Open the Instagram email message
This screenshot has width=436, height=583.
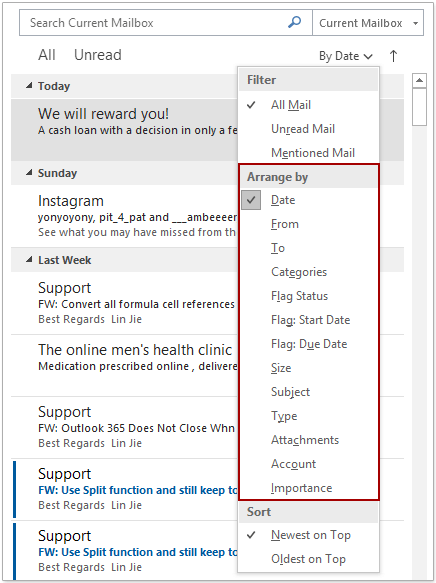pyautogui.click(x=125, y=216)
